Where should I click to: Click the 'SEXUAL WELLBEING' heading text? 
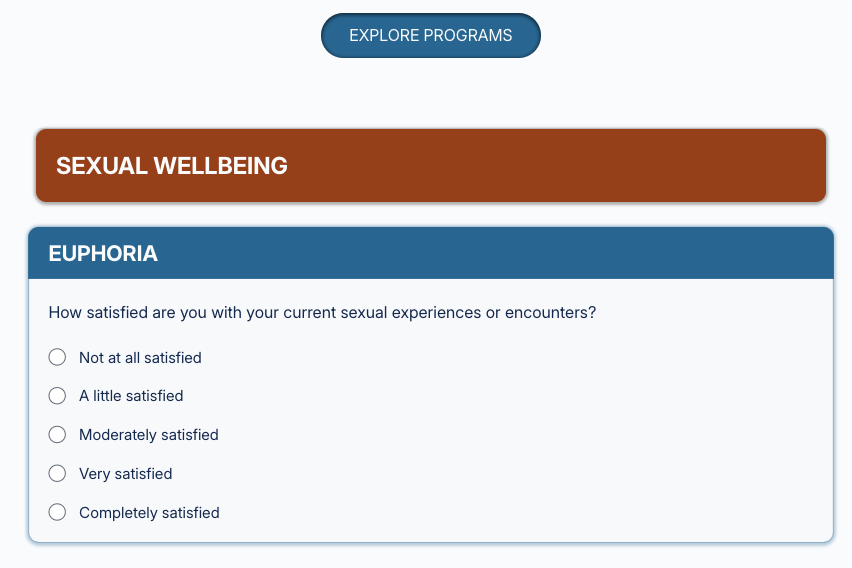[172, 166]
